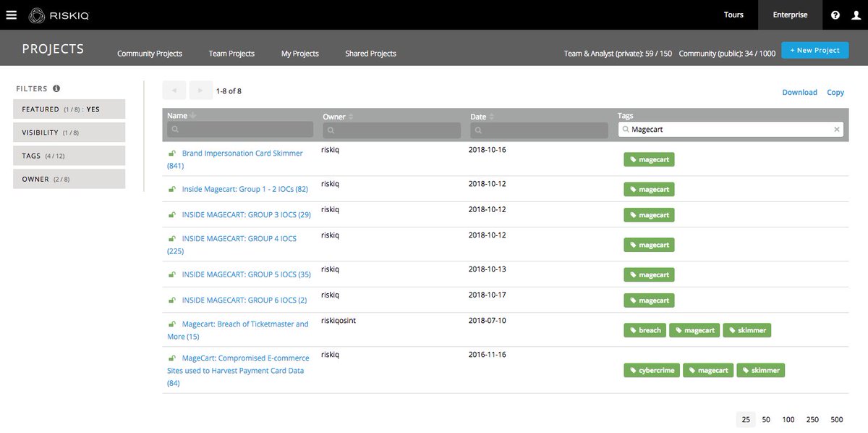
Task: Copy the project list
Action: click(835, 92)
